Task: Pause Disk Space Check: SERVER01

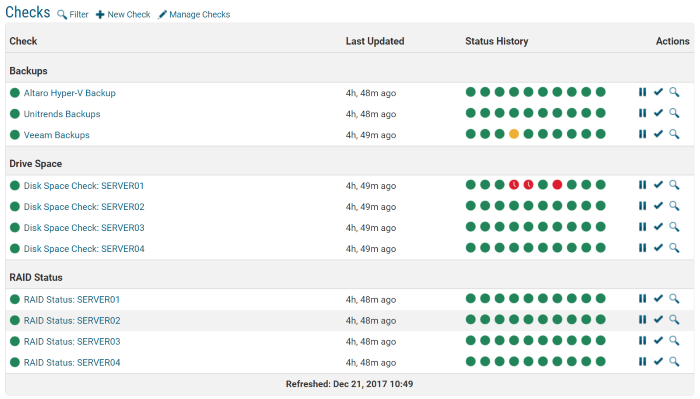Action: 642,185
